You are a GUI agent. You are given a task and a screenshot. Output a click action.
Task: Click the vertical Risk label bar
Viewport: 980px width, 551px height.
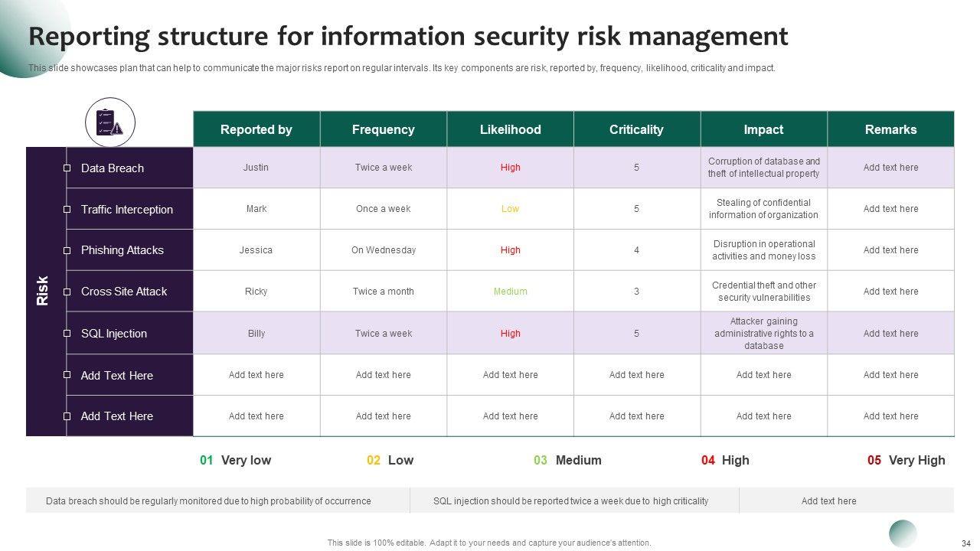click(x=44, y=291)
